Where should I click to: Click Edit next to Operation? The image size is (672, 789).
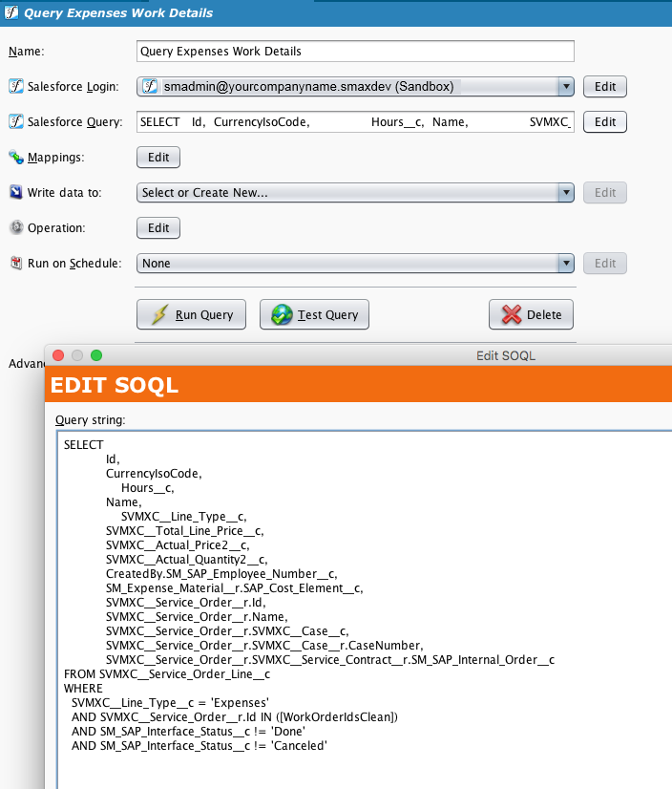pyautogui.click(x=158, y=228)
